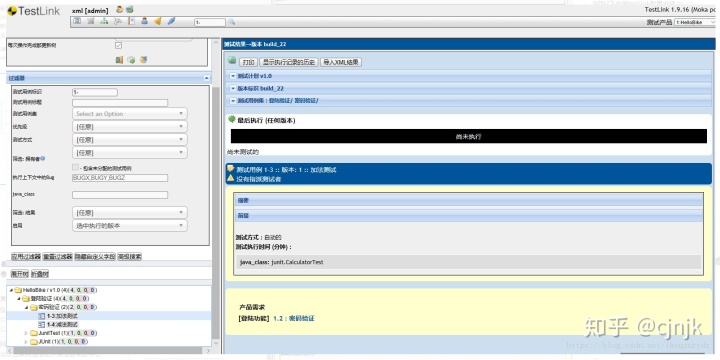This screenshot has height=360, width=720.
Task: Open the requirements specification toolbar icon
Action: (x=91, y=21)
